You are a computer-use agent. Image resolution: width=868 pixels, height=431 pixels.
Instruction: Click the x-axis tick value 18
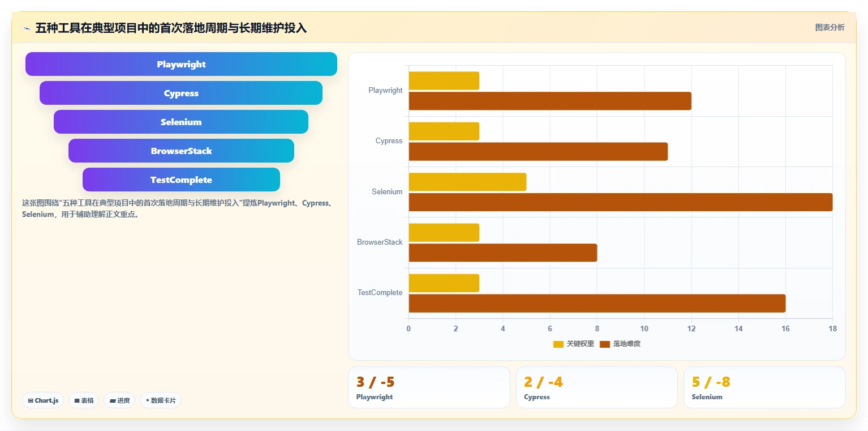tap(832, 328)
